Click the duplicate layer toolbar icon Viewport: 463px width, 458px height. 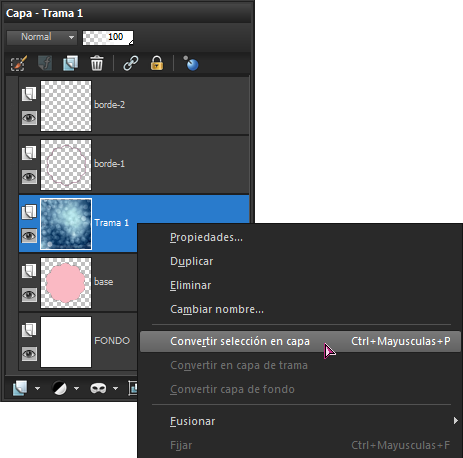click(x=71, y=63)
